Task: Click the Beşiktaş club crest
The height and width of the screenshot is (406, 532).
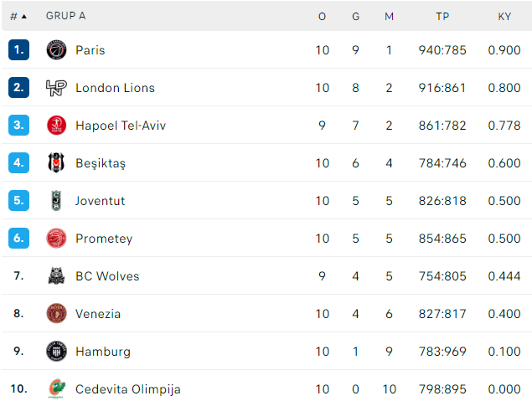Action: point(56,162)
